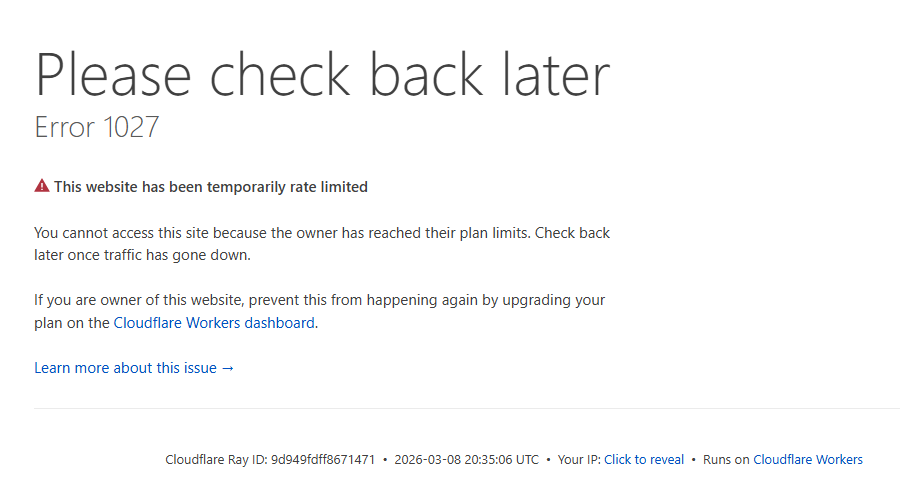Click the bullet just before "Runs on"
900x486 pixels.
[x=694, y=460]
